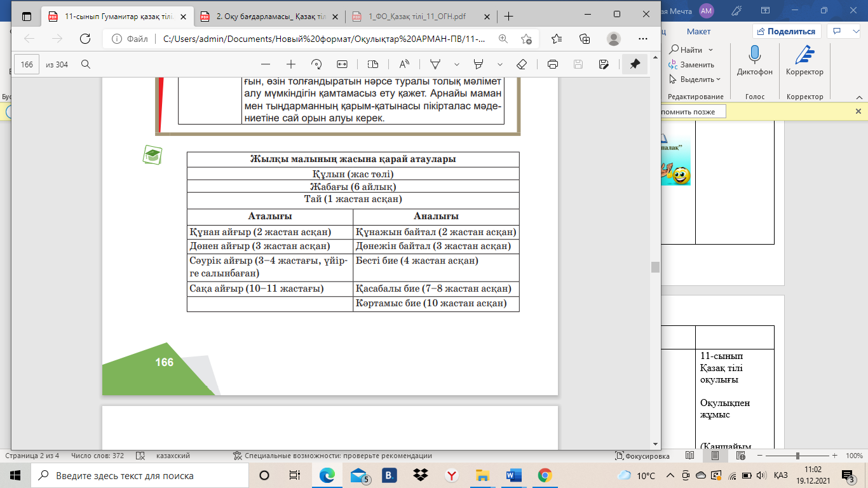Open the Edge Settings and more menu
Viewport: 868px width, 488px height.
pos(642,39)
